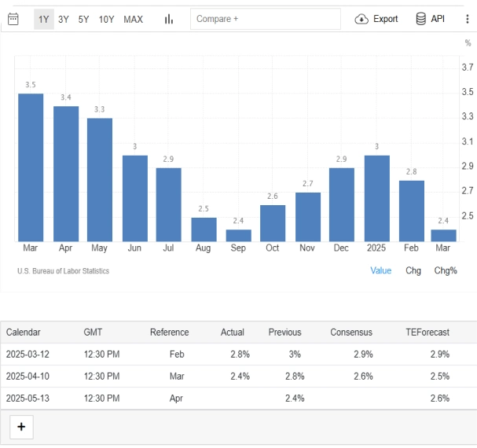Select the 1Y time range
Image resolution: width=477 pixels, height=448 pixels.
(x=44, y=19)
